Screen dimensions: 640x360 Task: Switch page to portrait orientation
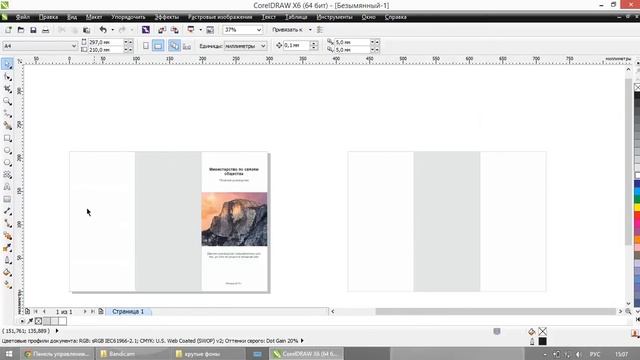coord(146,46)
